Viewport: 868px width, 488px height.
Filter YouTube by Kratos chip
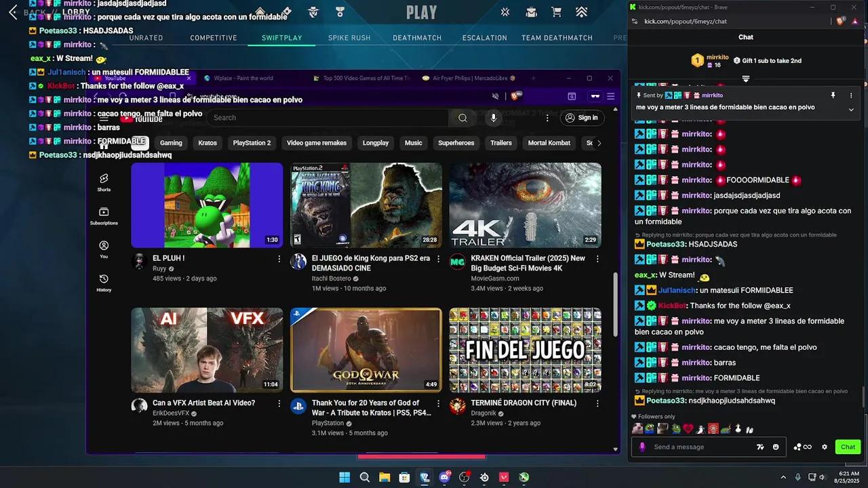[208, 143]
